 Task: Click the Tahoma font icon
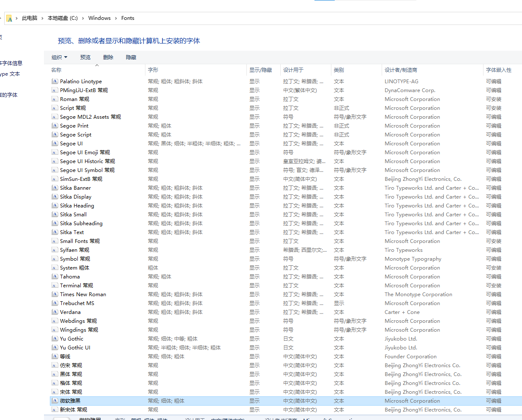(55, 276)
